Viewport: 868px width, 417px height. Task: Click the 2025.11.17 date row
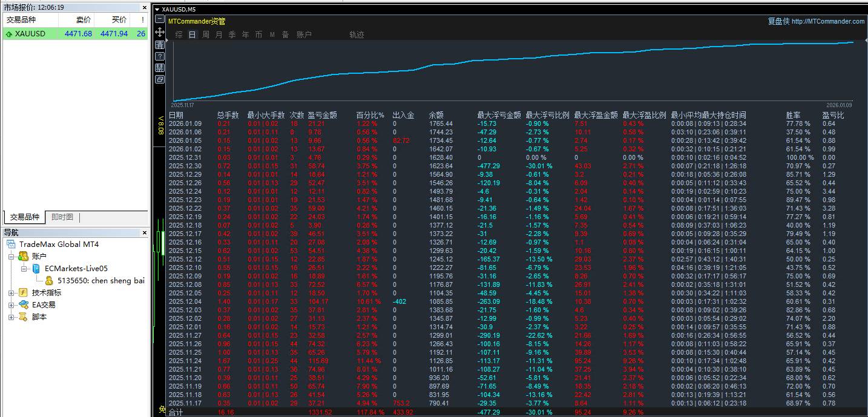185,403
